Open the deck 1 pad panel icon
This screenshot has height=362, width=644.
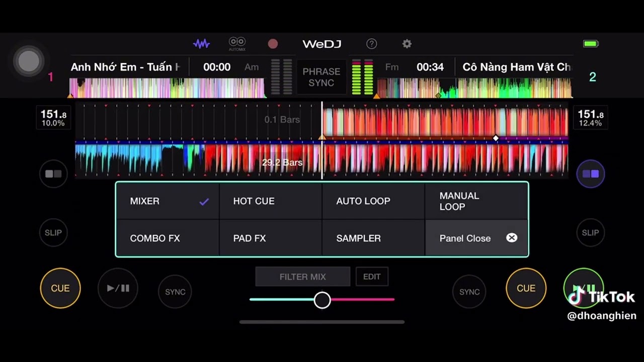coord(53,174)
